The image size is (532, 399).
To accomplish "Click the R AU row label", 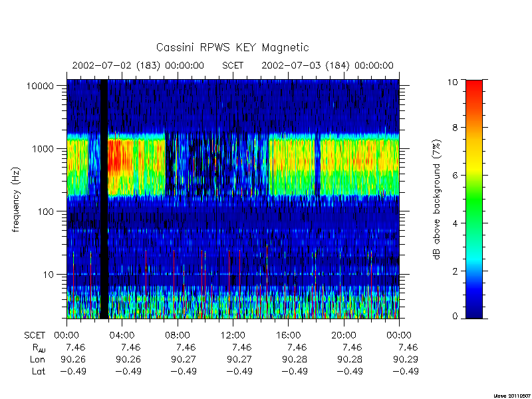I will (x=39, y=348).
